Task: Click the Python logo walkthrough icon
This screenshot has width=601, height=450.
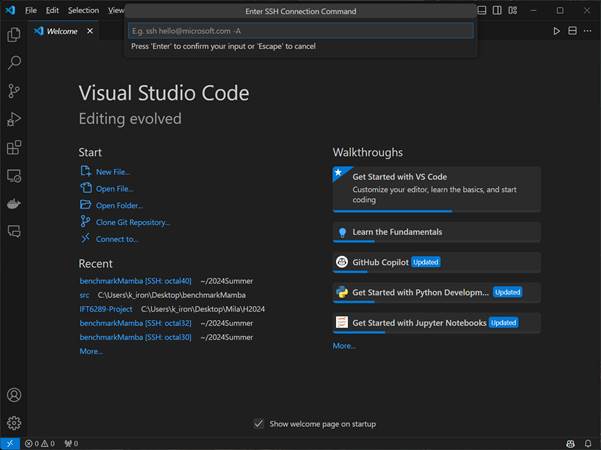Action: pos(342,292)
